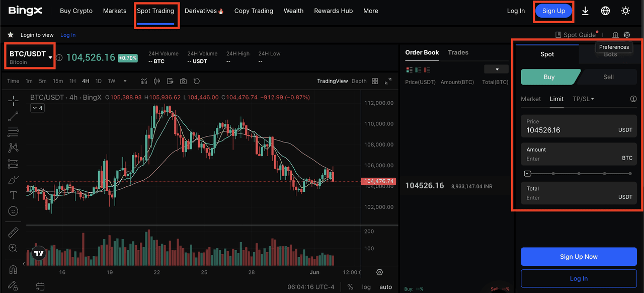Open the indicators menu icon
The height and width of the screenshot is (293, 644).
[144, 81]
